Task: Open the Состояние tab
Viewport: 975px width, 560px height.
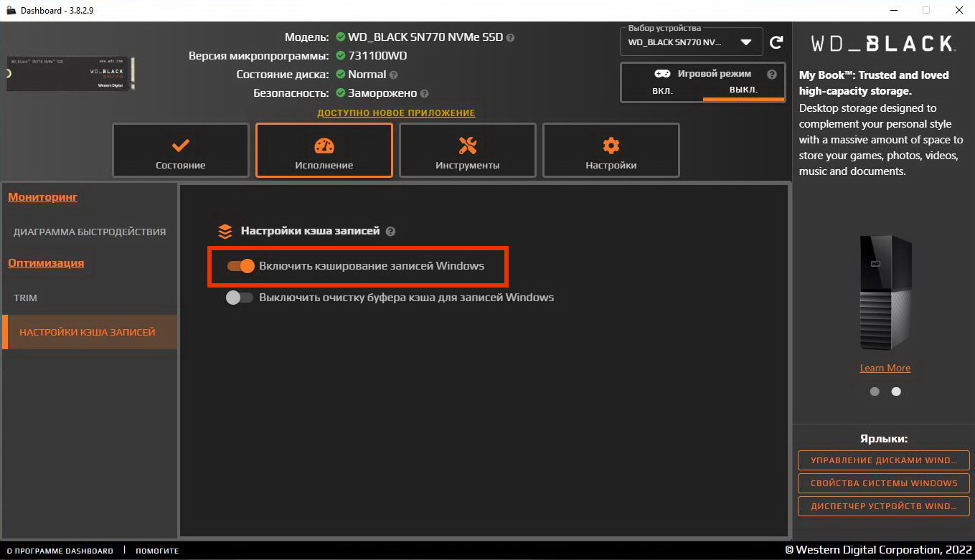Action: [x=181, y=151]
